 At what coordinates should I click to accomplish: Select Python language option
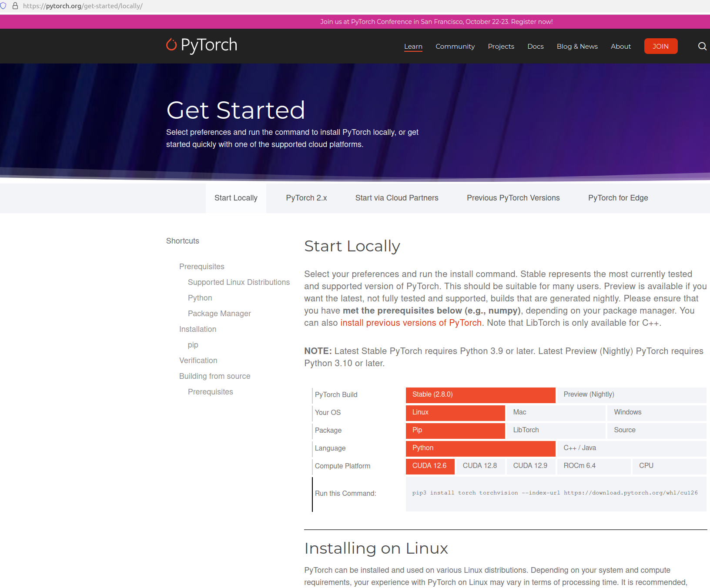tap(481, 448)
